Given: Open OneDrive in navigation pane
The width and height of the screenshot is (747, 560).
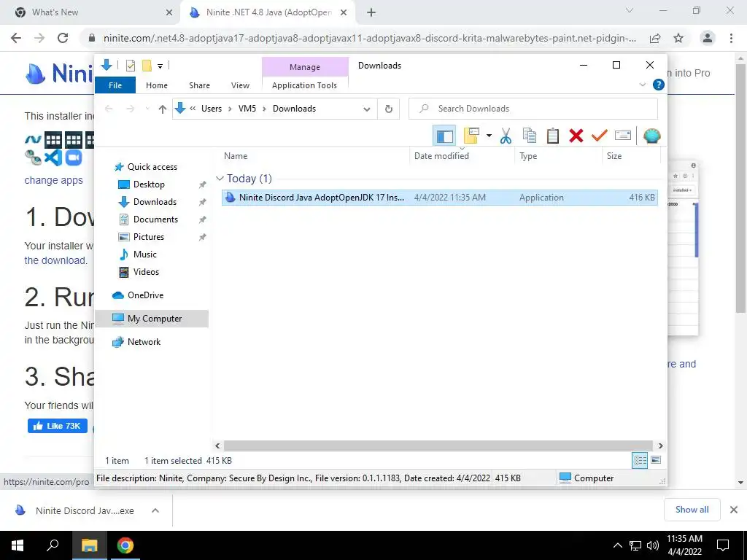Looking at the screenshot, I should (145, 295).
